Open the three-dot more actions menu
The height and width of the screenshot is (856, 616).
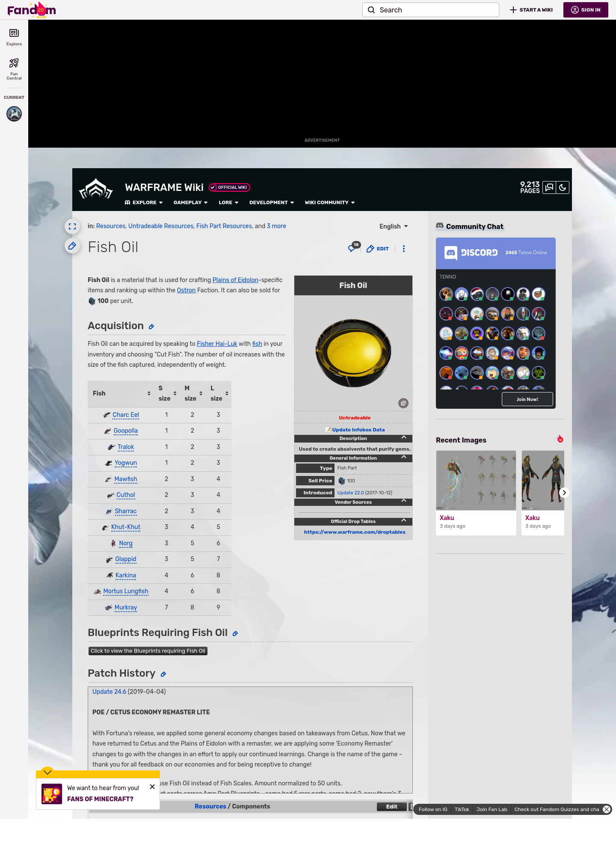coord(403,249)
